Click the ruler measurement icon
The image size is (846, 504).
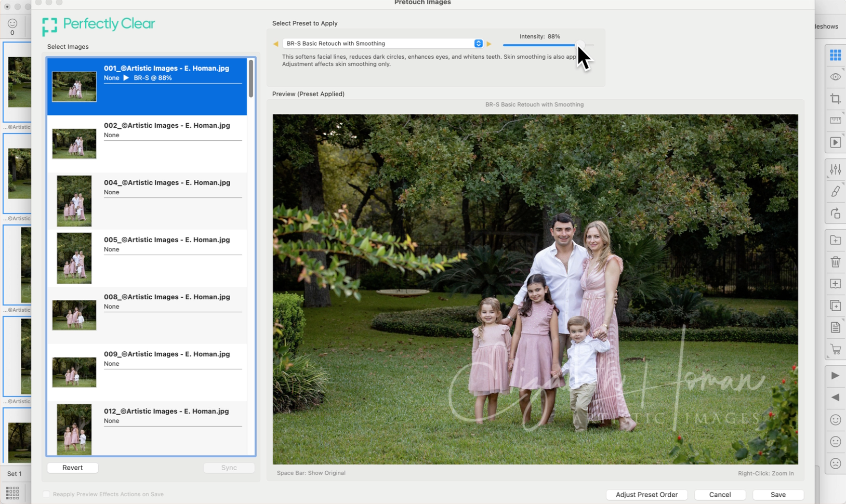[835, 121]
